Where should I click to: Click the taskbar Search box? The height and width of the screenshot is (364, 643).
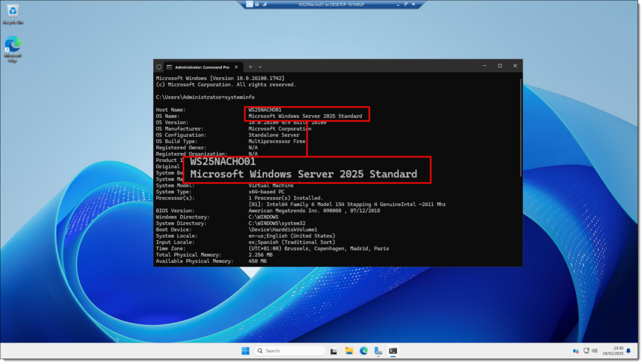click(291, 351)
